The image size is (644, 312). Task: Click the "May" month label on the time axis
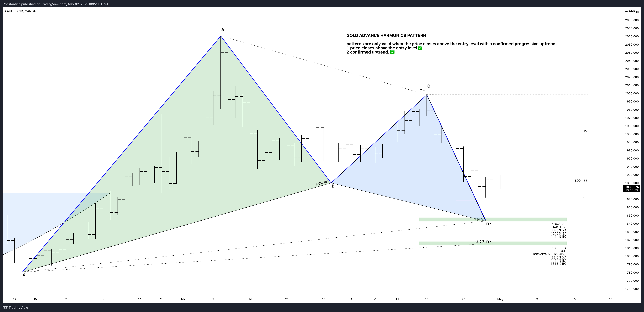point(500,299)
